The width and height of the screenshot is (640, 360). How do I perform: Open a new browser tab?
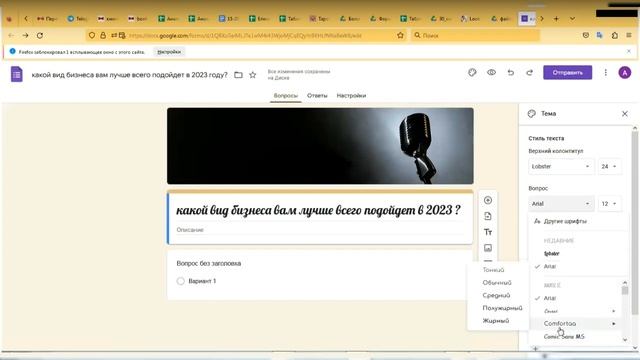[x=556, y=19]
